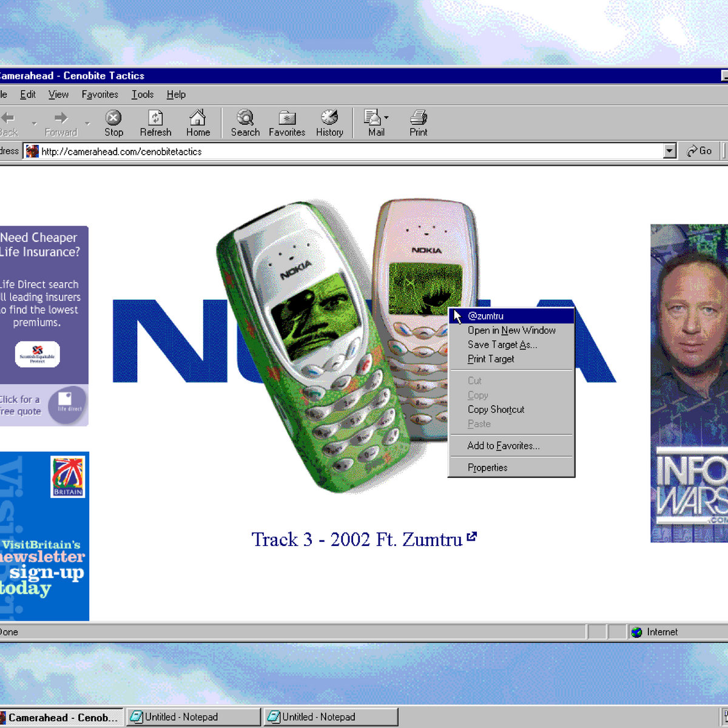Expand the address bar dropdown arrow

[669, 151]
